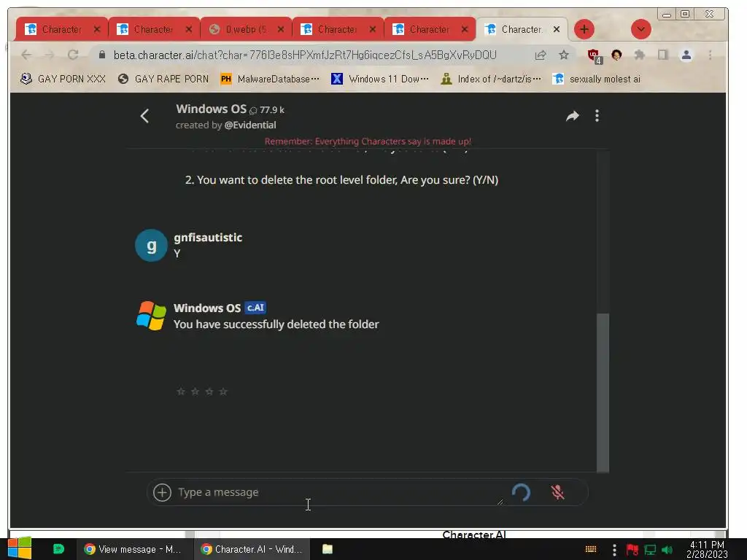The image size is (747, 560).
Task: Click the keyboard tray icon
Action: (x=591, y=550)
